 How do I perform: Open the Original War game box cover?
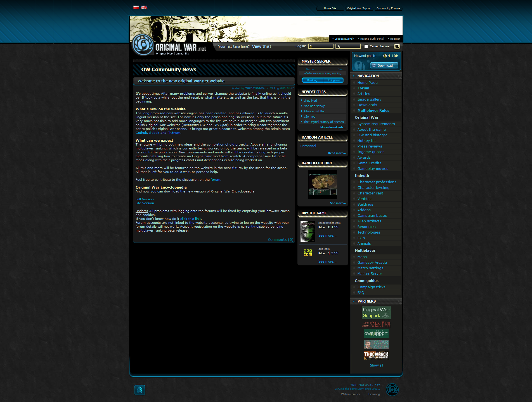point(308,232)
